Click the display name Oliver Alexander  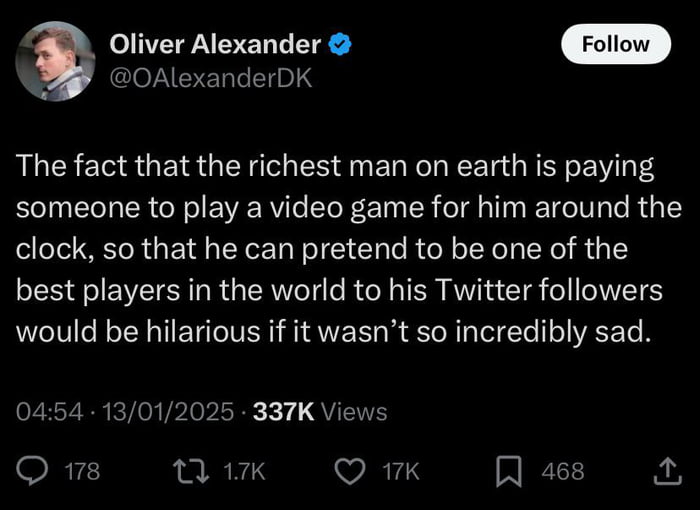pyautogui.click(x=214, y=44)
